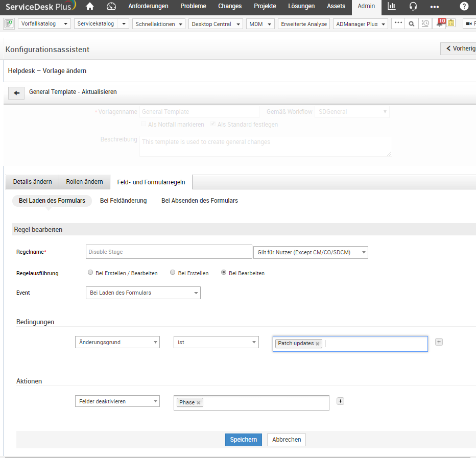Expand the Event dropdown
Viewport: 476px width, 458px height.
(x=143, y=293)
